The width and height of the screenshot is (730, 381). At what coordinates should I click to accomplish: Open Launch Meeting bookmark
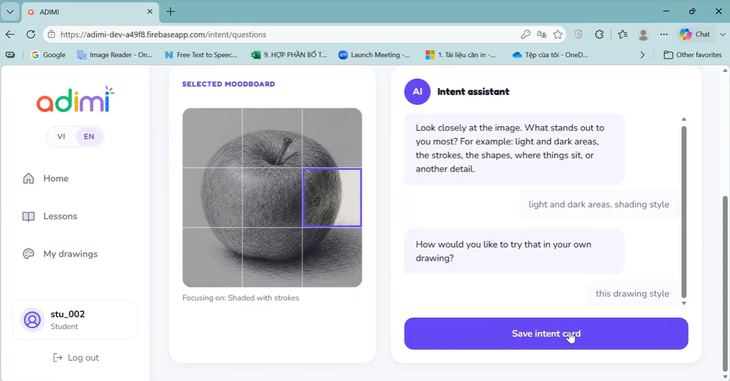(x=374, y=55)
